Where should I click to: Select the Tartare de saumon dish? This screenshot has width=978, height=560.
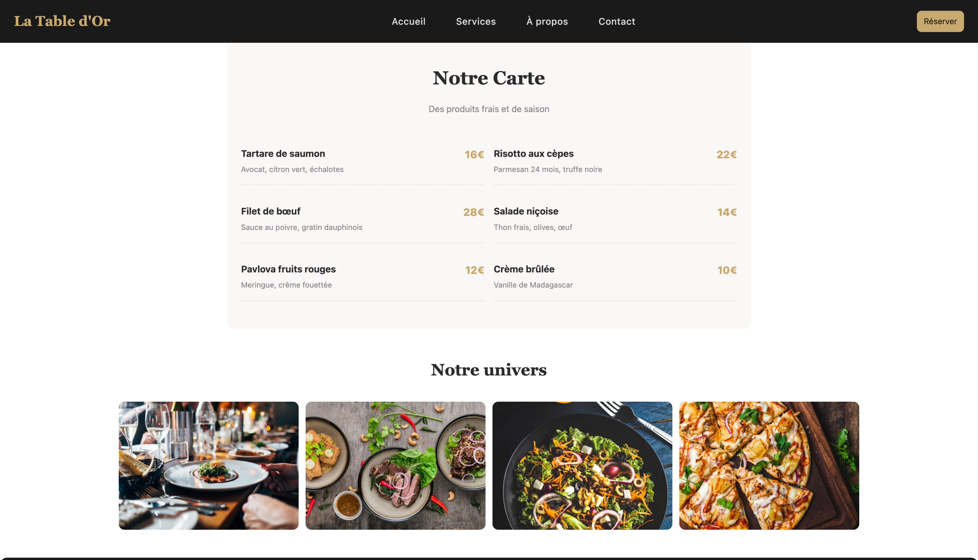pos(363,161)
